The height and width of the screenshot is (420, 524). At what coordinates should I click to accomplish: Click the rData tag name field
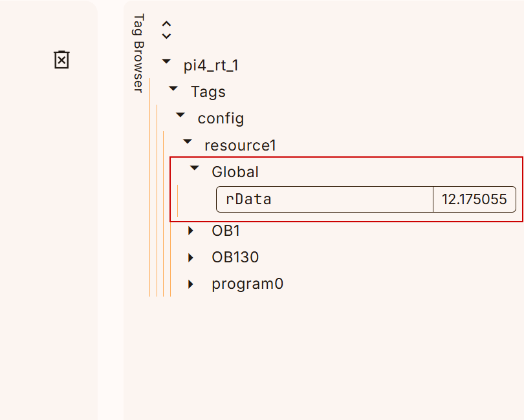point(324,199)
